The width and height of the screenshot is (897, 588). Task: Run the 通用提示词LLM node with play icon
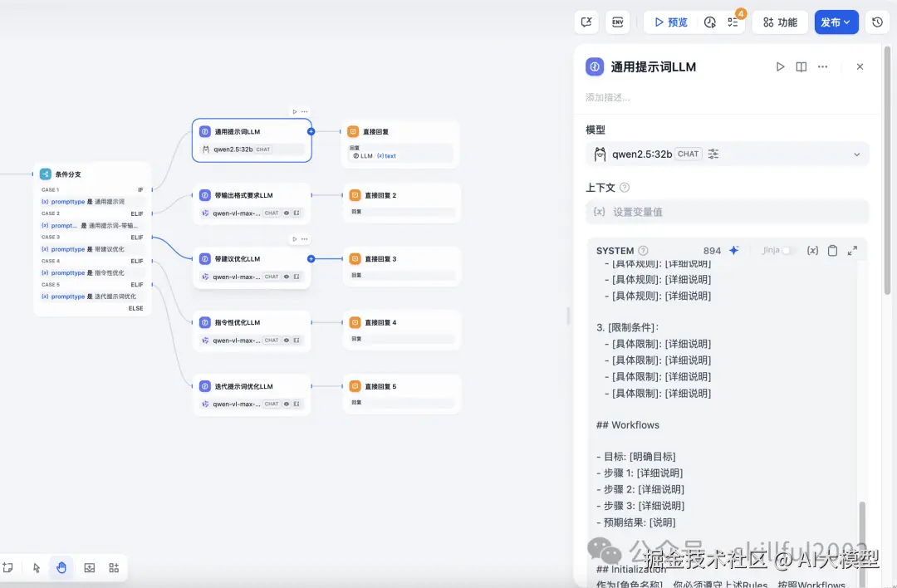780,66
